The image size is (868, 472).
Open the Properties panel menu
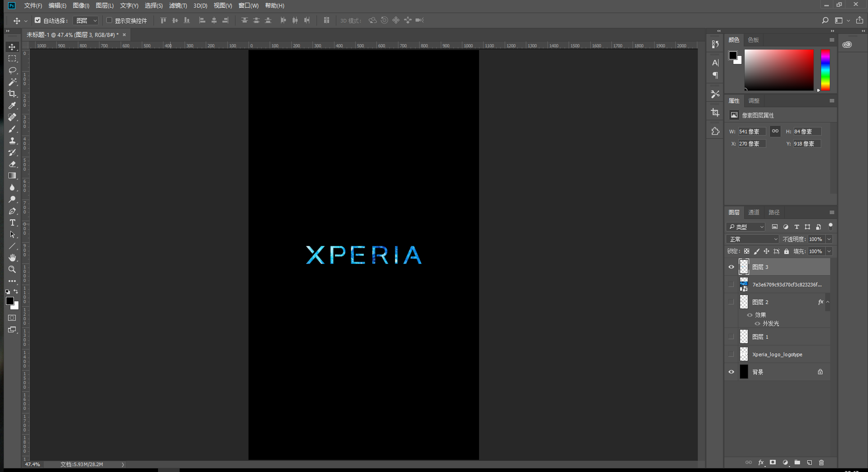[832, 101]
